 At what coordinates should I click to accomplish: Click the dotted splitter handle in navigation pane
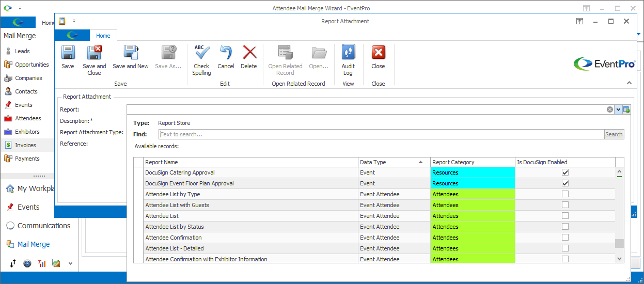point(39,176)
